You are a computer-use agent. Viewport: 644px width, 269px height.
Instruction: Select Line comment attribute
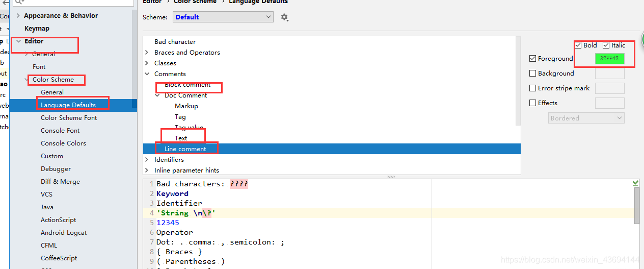pos(185,149)
